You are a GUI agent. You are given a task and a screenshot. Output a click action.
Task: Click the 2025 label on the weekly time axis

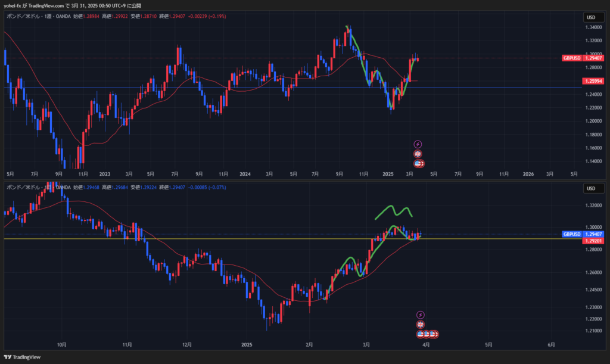coord(388,174)
